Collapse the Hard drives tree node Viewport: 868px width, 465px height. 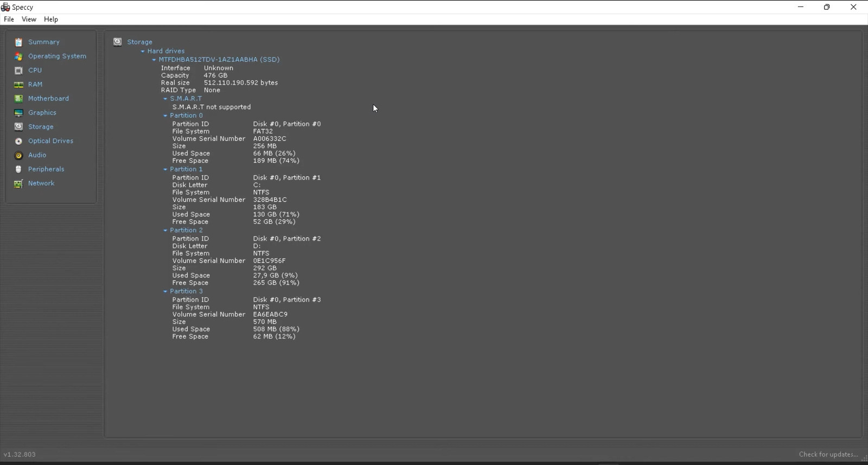pyautogui.click(x=143, y=52)
